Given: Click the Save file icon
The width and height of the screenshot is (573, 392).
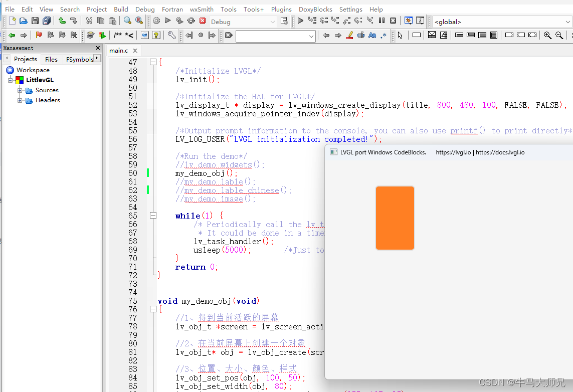Looking at the screenshot, I should pos(35,21).
